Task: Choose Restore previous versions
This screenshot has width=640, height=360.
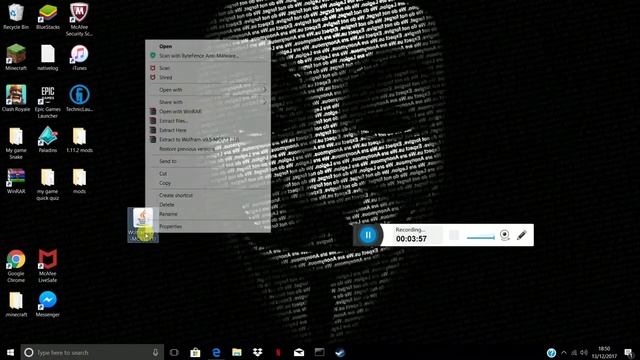Action: click(x=208, y=149)
